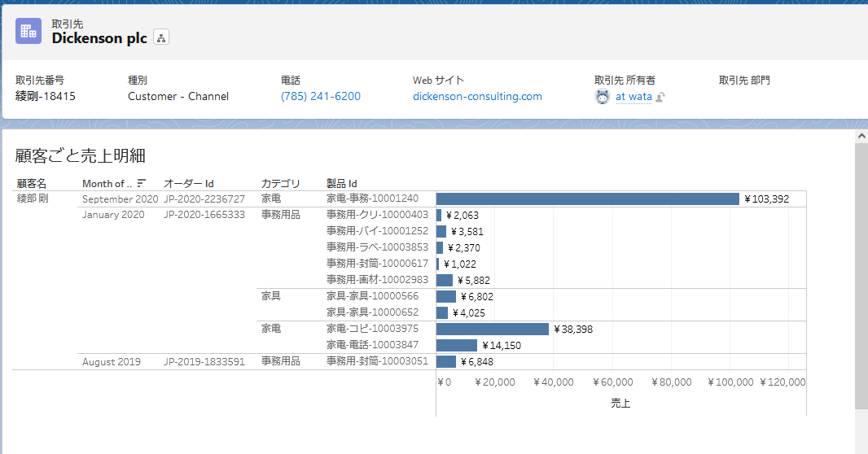Select the ¥6,848 sales bar
This screenshot has height=454, width=868.
(x=446, y=361)
